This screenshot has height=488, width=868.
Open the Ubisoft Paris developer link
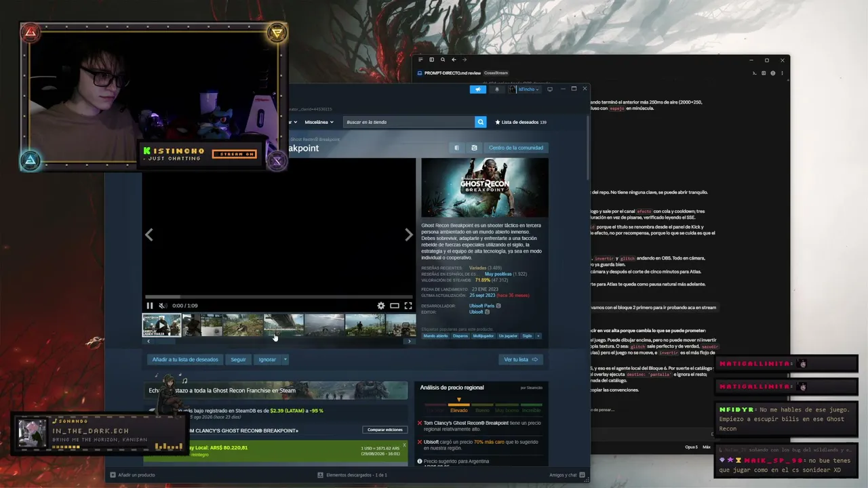click(481, 306)
